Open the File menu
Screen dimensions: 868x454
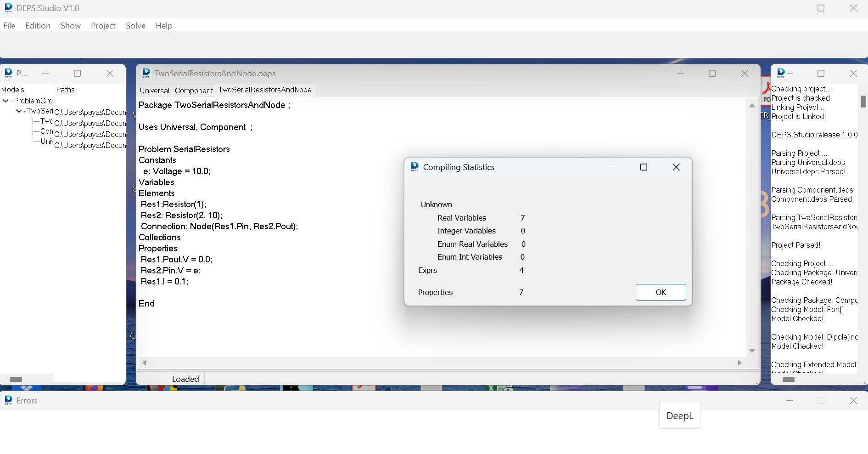tap(9, 26)
